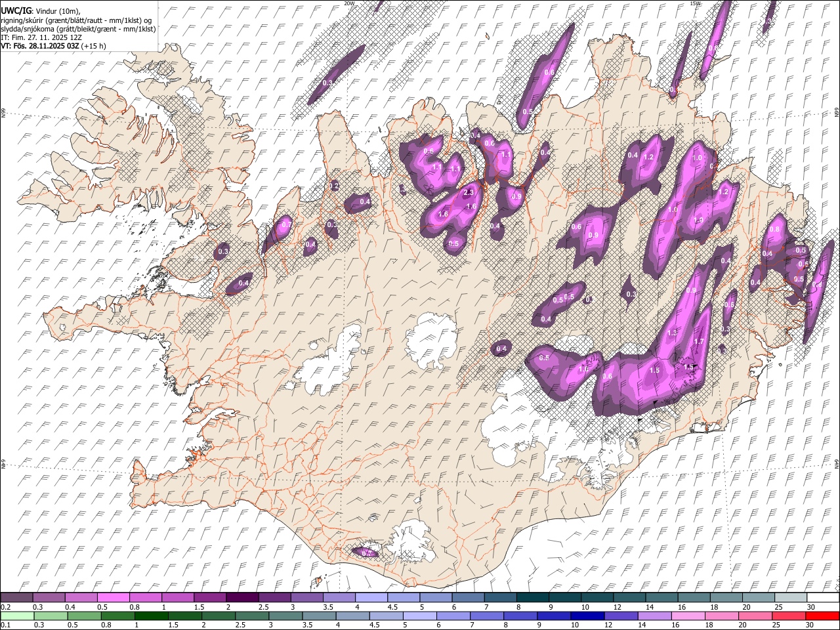The height and width of the screenshot is (630, 840).
Task: Click the (+15 h) forecast offset text
Action: (x=94, y=46)
